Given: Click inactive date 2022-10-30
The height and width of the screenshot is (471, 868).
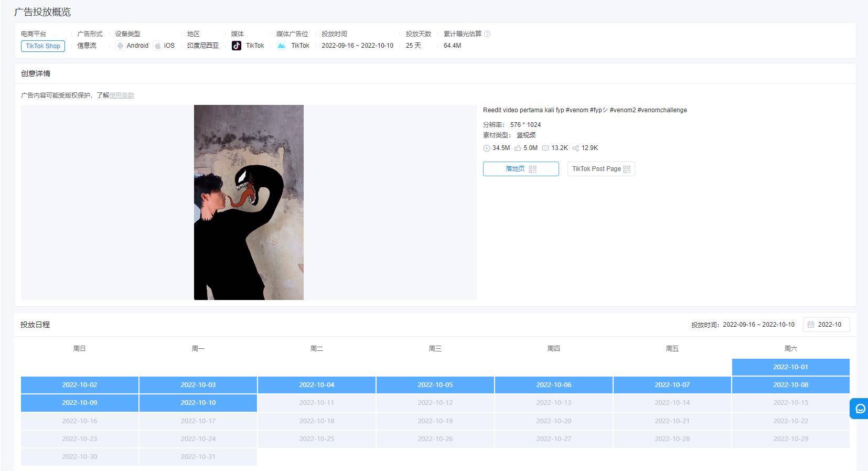Looking at the screenshot, I should coord(80,457).
